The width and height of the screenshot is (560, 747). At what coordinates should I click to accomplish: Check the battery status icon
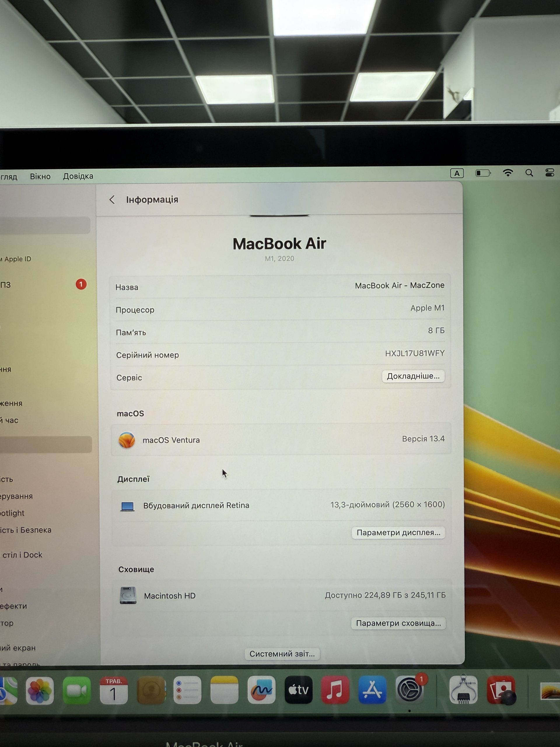coord(483,173)
